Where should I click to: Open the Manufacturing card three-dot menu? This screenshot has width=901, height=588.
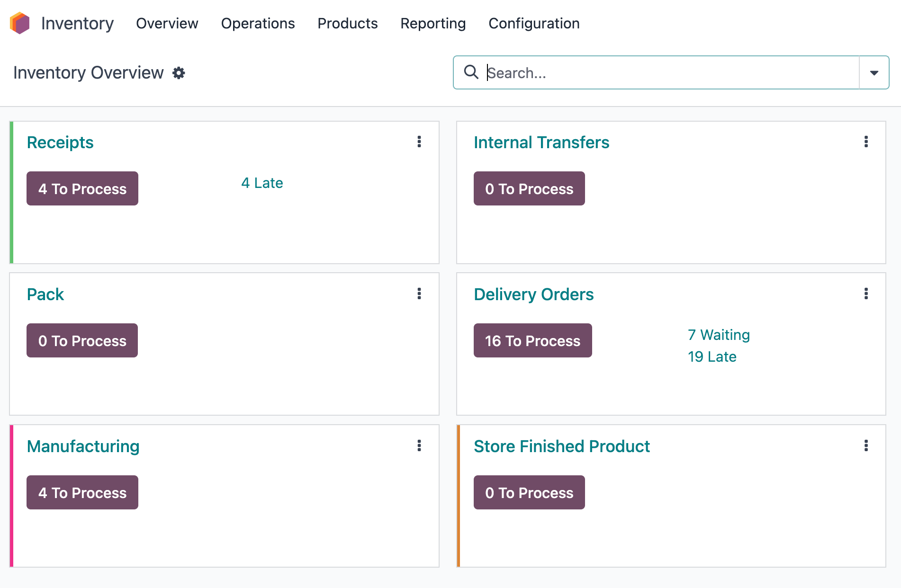tap(419, 445)
